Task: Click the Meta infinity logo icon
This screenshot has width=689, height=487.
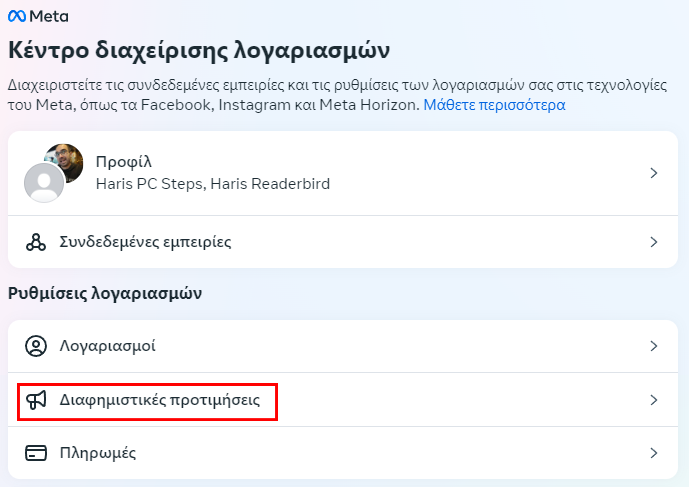Action: click(17, 17)
